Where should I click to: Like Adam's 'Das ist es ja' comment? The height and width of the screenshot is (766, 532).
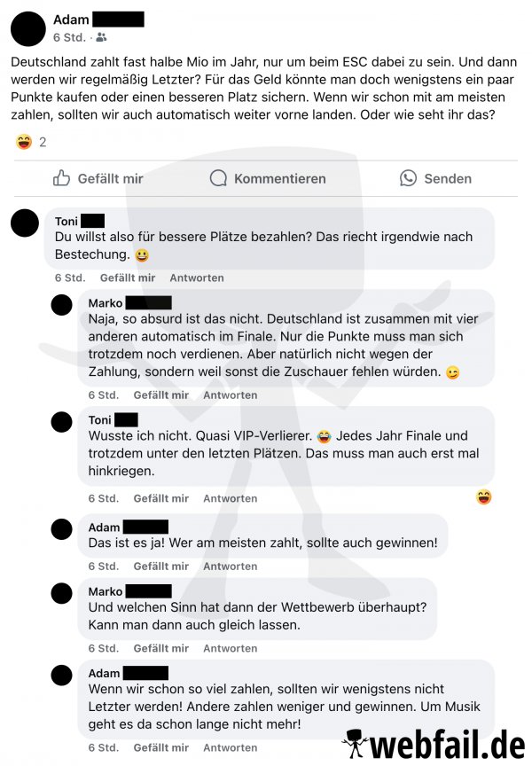point(161,567)
